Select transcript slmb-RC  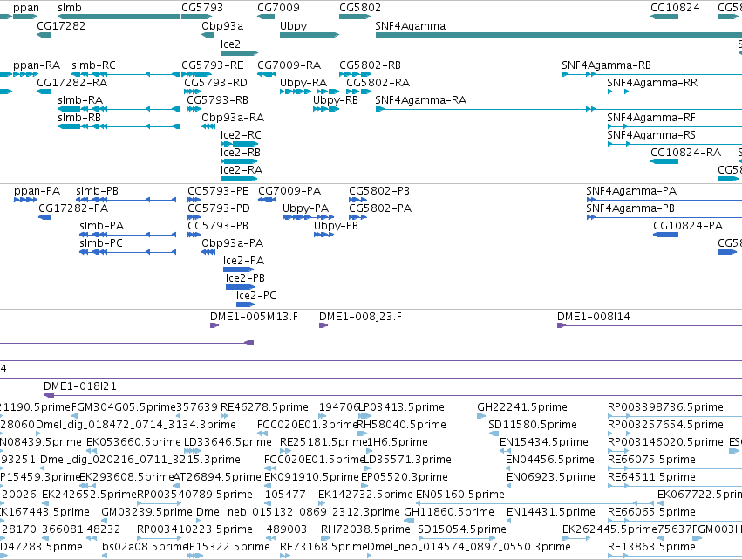click(x=126, y=74)
